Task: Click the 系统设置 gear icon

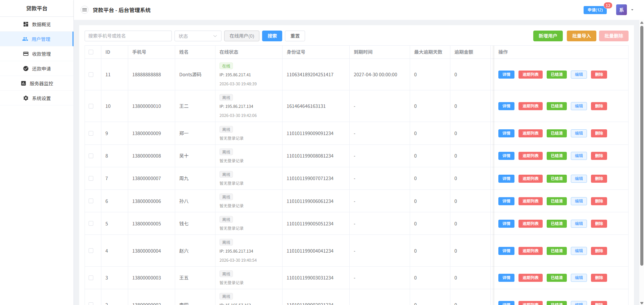Action: (26, 98)
